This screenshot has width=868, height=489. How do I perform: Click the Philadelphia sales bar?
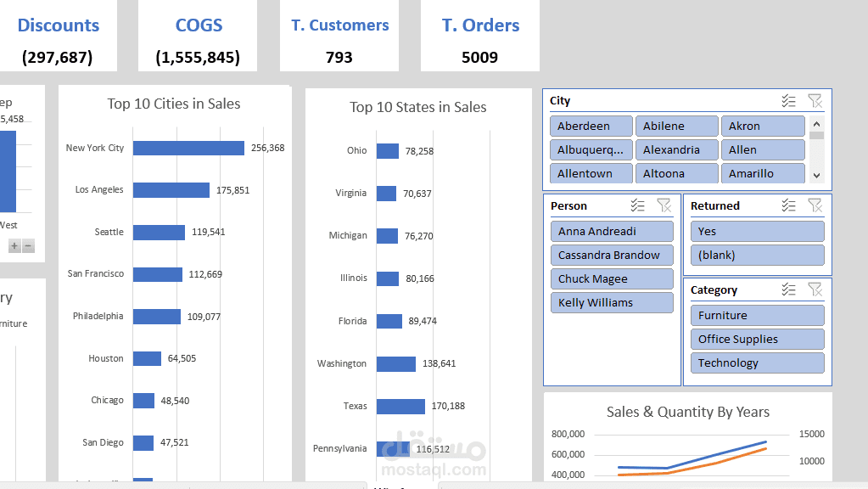point(157,316)
